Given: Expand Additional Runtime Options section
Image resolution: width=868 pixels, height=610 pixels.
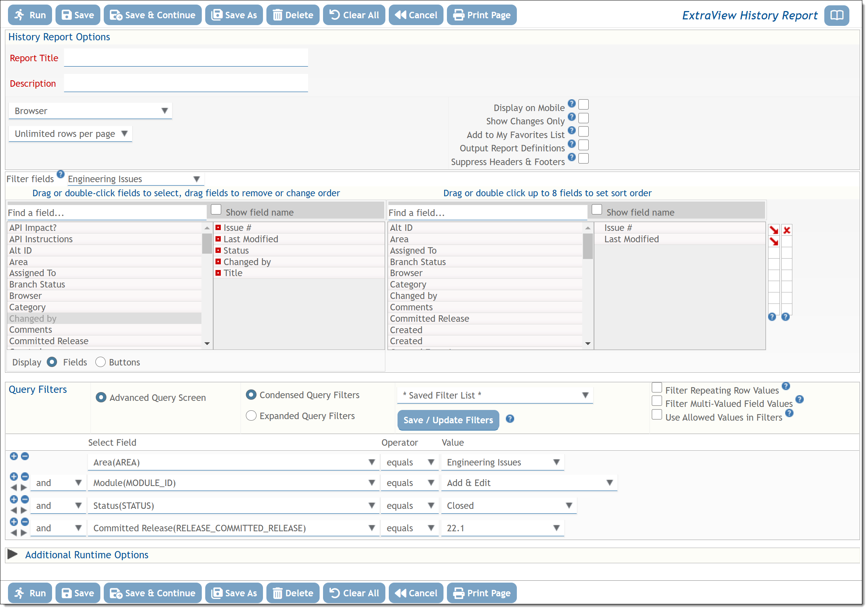Looking at the screenshot, I should [13, 554].
